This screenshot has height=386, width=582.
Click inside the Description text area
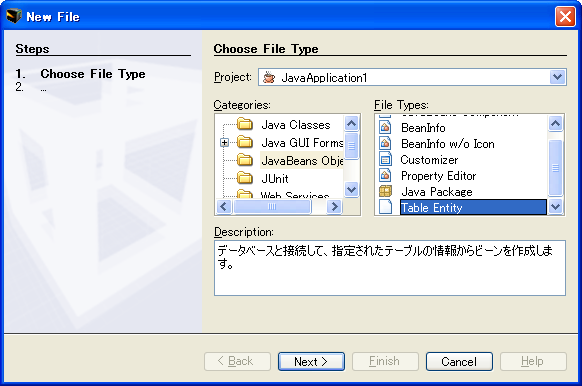click(x=390, y=268)
